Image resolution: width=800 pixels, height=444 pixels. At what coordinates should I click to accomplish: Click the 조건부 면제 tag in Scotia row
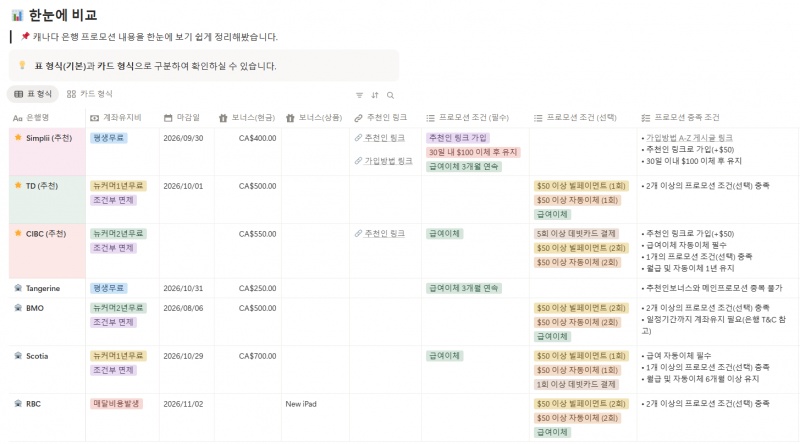pyautogui.click(x=113, y=370)
